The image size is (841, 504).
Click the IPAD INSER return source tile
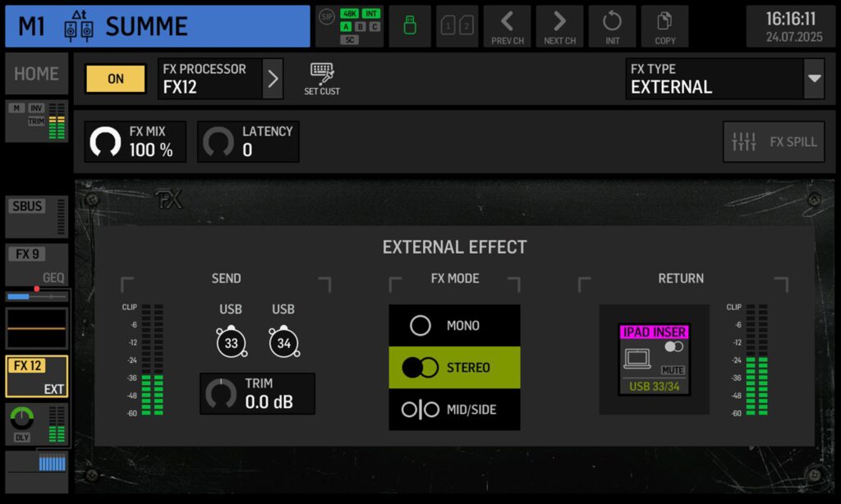pyautogui.click(x=654, y=360)
